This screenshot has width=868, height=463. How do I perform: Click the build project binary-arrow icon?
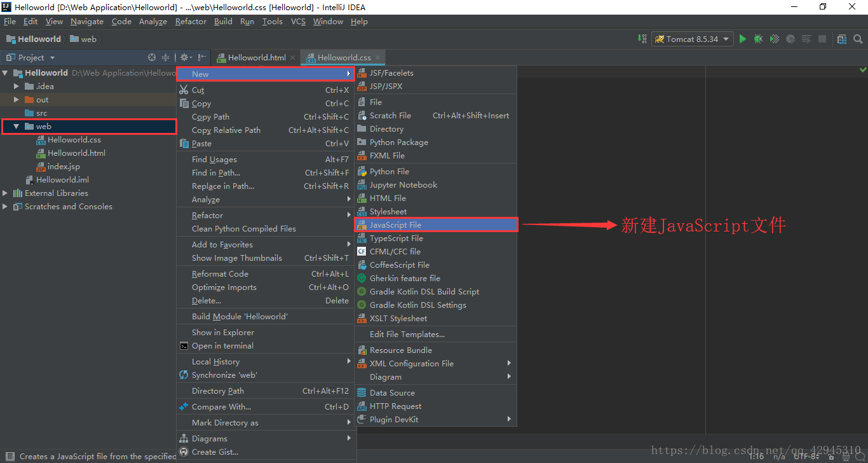click(x=642, y=39)
